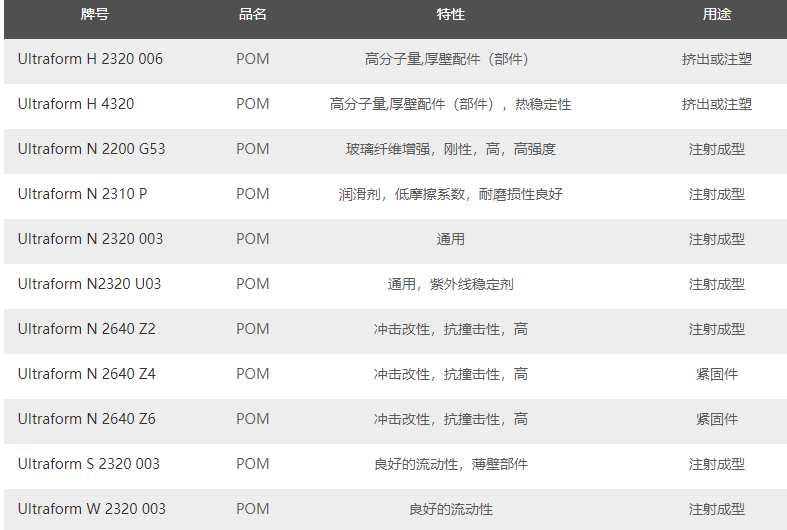Click Ultraform N 2640 Z4 grade

[x=86, y=374]
